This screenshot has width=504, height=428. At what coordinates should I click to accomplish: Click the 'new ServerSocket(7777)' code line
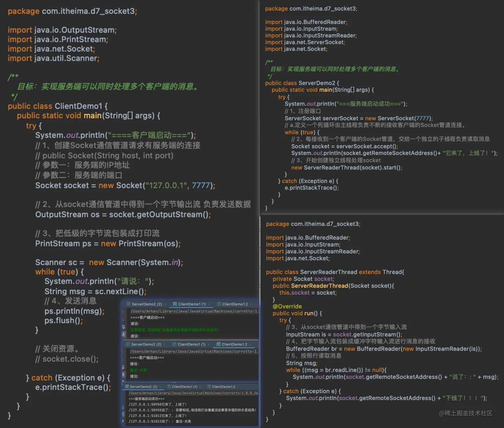359,118
